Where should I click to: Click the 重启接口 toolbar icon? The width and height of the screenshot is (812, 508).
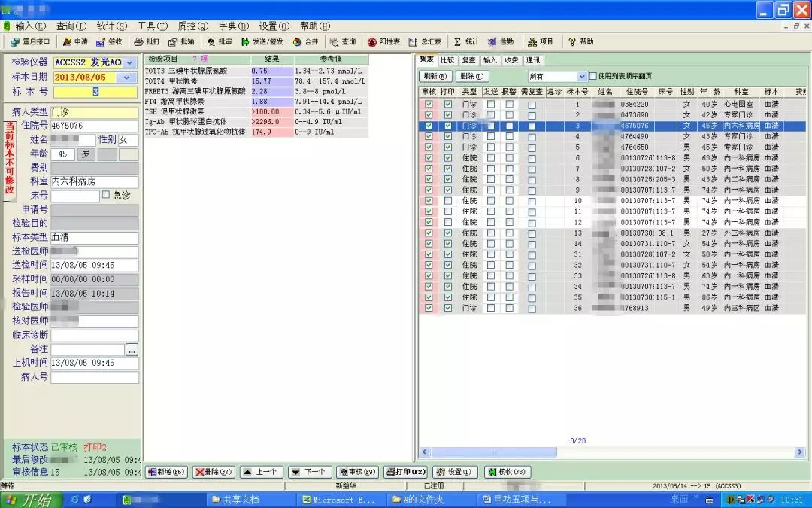pos(30,42)
